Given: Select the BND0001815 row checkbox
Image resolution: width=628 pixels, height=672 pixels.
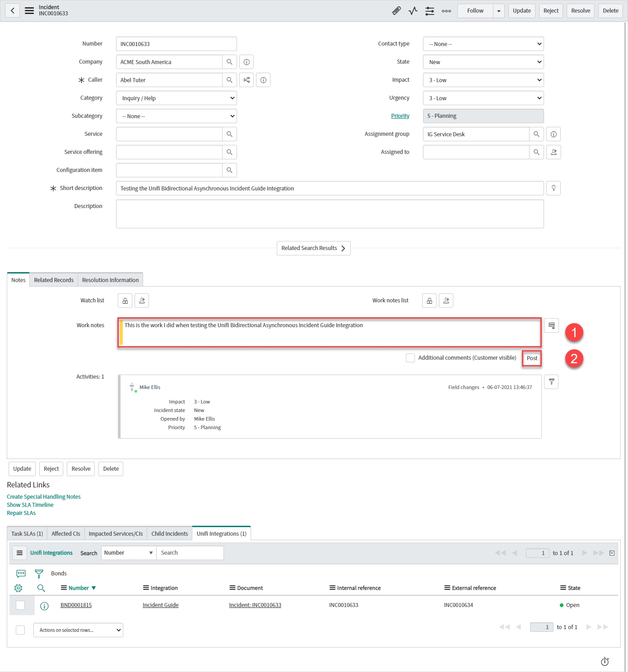Looking at the screenshot, I should click(x=20, y=605).
